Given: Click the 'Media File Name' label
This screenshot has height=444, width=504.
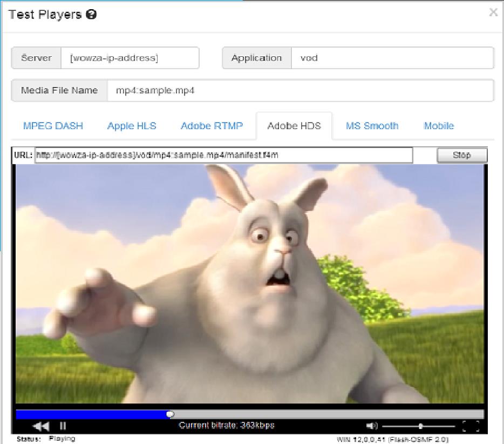Looking at the screenshot, I should tap(59, 90).
